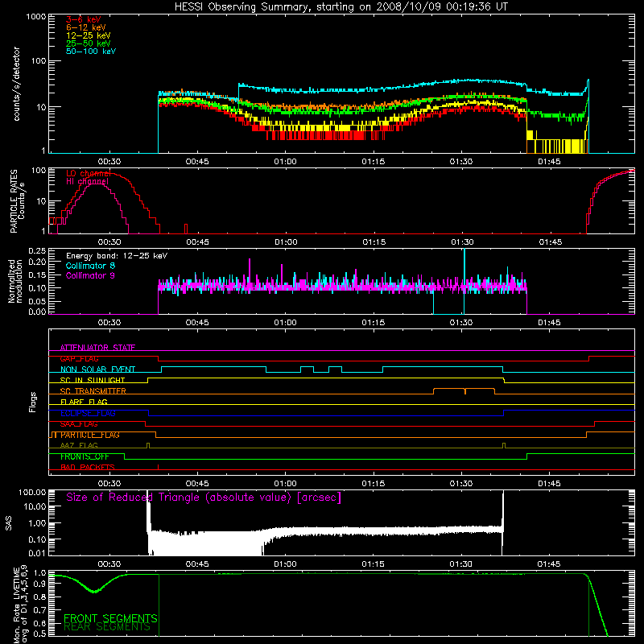
Task: Click Size of Reduced Triangle title
Action: click(x=204, y=497)
